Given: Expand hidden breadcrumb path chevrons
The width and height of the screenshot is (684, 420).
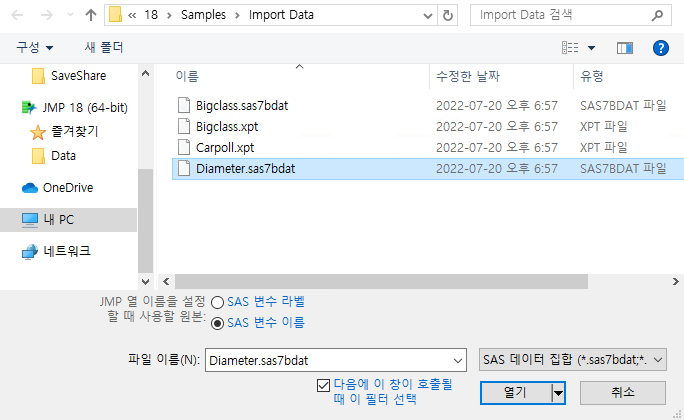Looking at the screenshot, I should click(132, 16).
